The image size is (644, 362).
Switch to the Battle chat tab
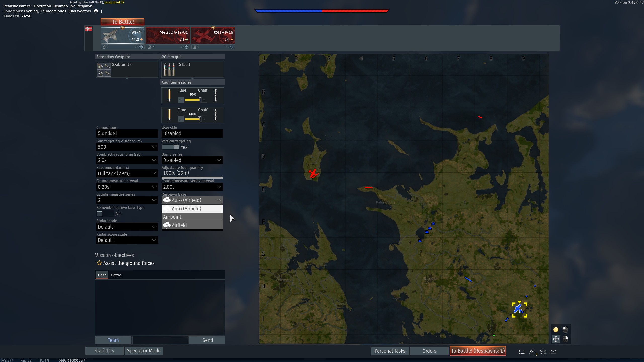[116, 275]
